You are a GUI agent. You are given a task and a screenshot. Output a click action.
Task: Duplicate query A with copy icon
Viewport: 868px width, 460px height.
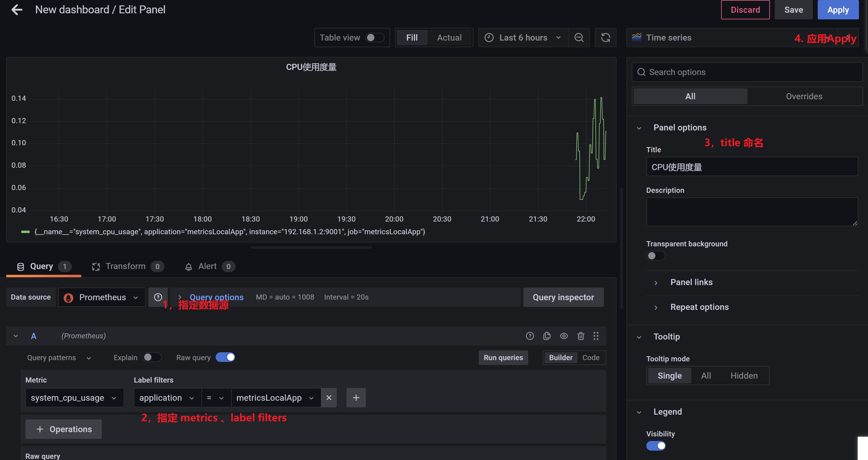click(547, 336)
